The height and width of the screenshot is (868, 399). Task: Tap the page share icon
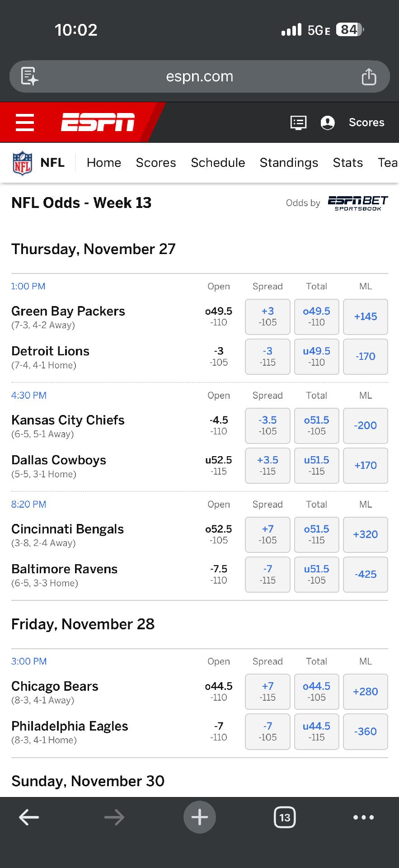point(369,77)
